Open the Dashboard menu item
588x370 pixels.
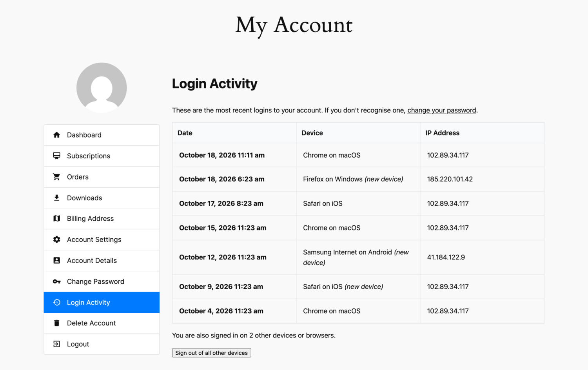tap(102, 135)
